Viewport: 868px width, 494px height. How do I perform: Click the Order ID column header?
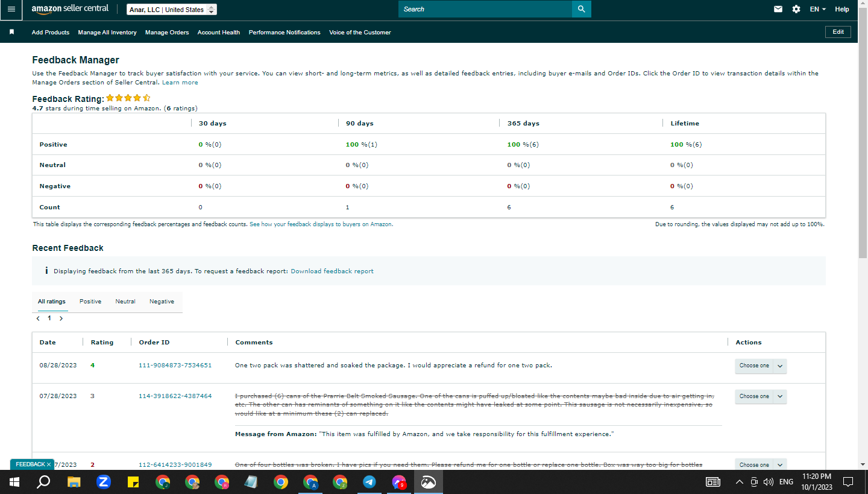[154, 343]
